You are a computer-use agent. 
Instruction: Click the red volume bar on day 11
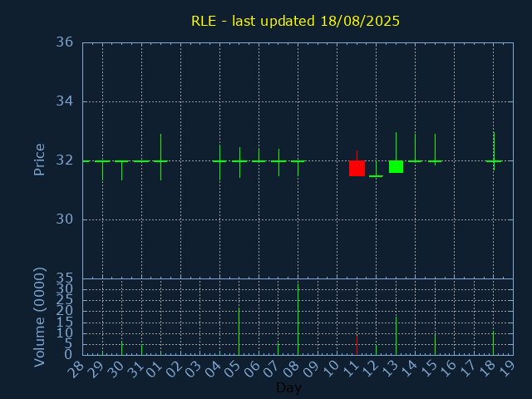coord(357,345)
